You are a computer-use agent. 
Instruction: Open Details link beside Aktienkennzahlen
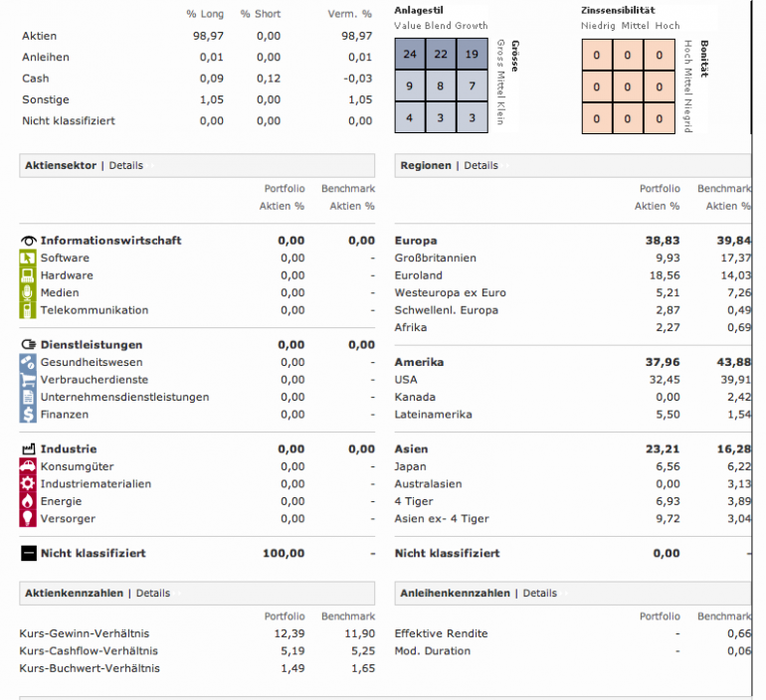[x=153, y=593]
